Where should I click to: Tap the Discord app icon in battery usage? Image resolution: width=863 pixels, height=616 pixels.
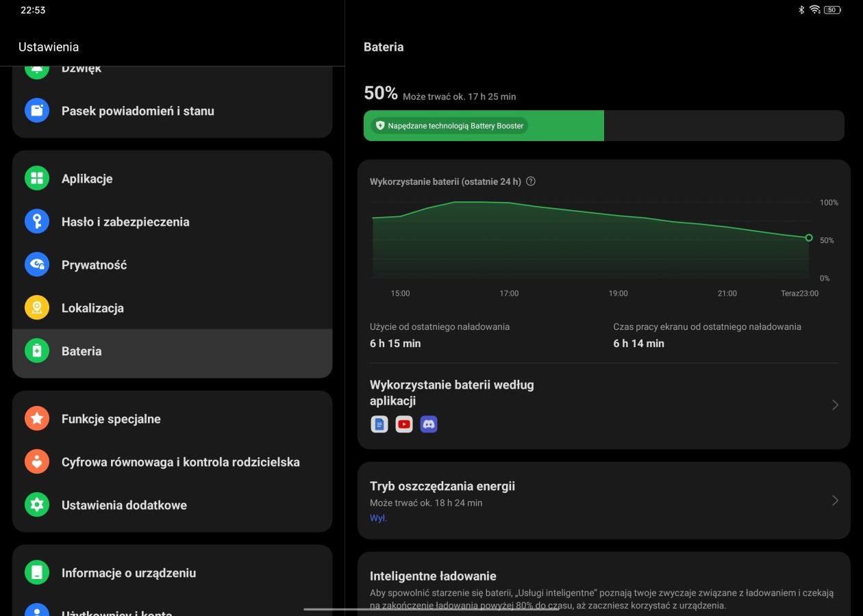point(429,424)
